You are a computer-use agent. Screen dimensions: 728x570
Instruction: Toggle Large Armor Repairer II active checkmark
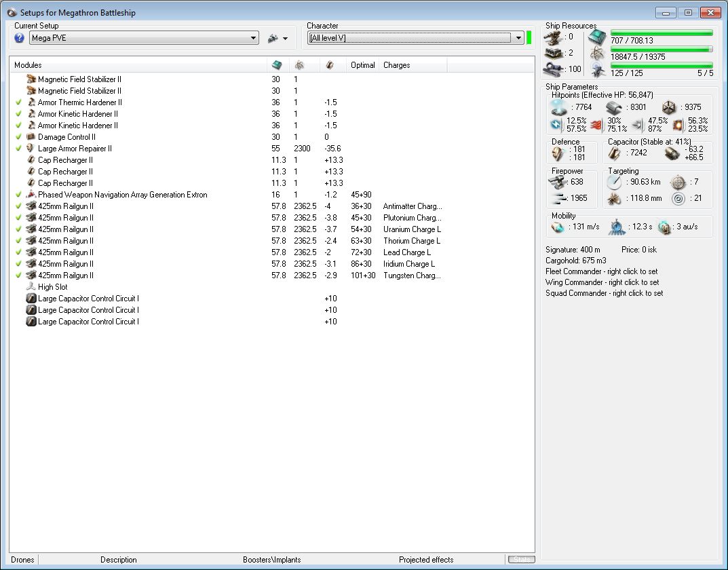coord(18,149)
